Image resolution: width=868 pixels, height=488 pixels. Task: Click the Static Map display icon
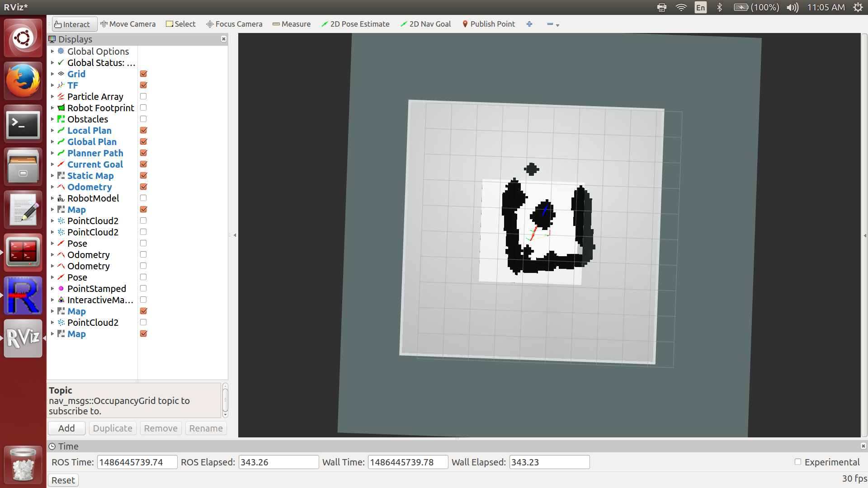[61, 176]
